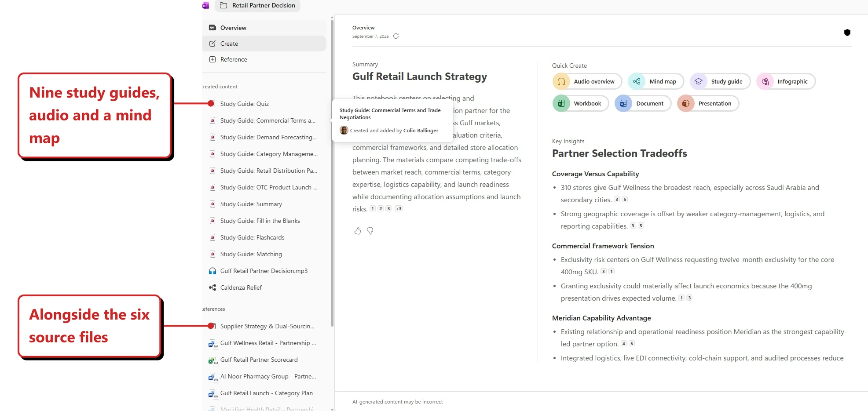Click page icon beside Study Guide: Flashcards

pyautogui.click(x=212, y=237)
